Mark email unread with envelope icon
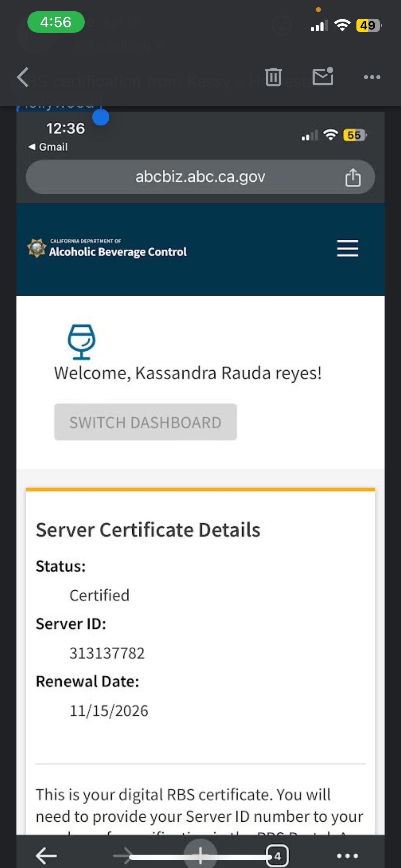401x868 pixels. [x=323, y=76]
